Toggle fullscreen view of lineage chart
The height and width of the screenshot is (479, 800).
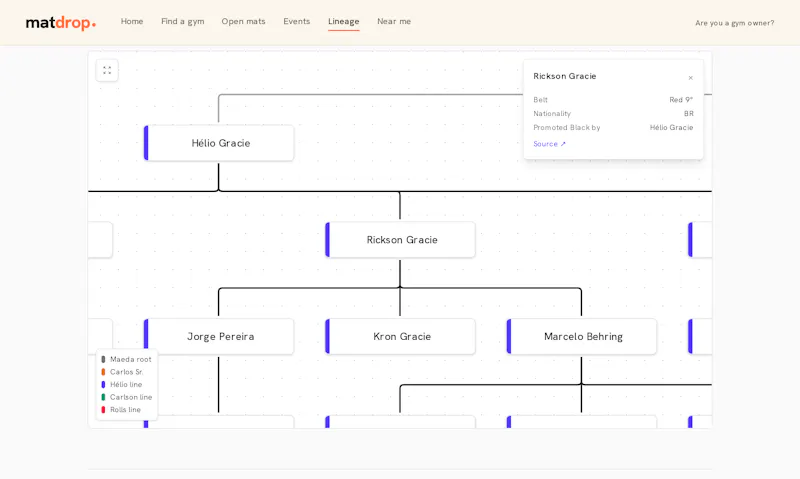(x=107, y=70)
